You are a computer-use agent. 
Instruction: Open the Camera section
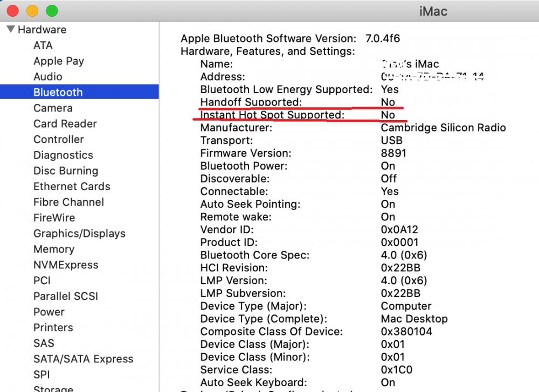53,108
